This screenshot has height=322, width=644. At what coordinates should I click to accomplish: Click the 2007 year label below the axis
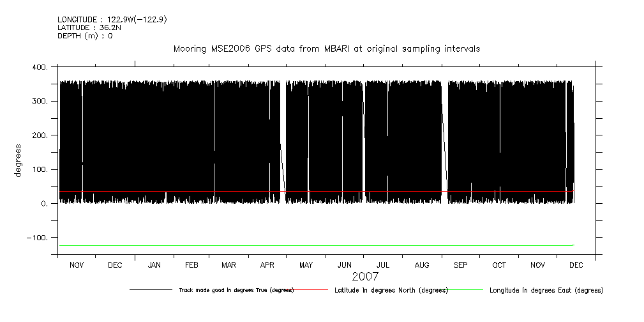coord(365,277)
